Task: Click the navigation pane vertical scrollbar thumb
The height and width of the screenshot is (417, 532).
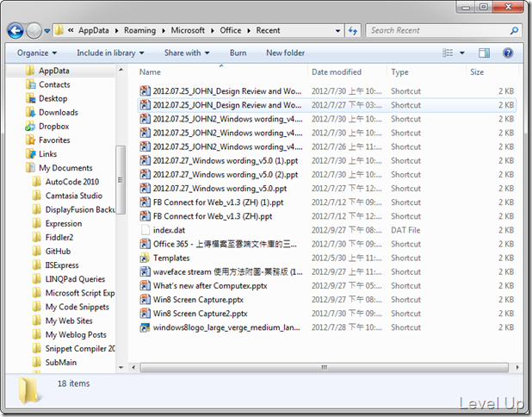Action: coord(121,180)
